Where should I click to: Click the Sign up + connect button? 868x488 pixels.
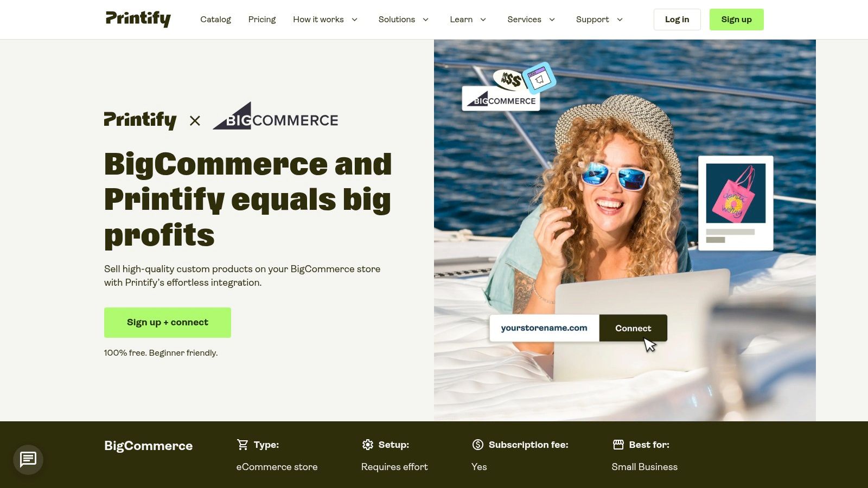tap(168, 323)
